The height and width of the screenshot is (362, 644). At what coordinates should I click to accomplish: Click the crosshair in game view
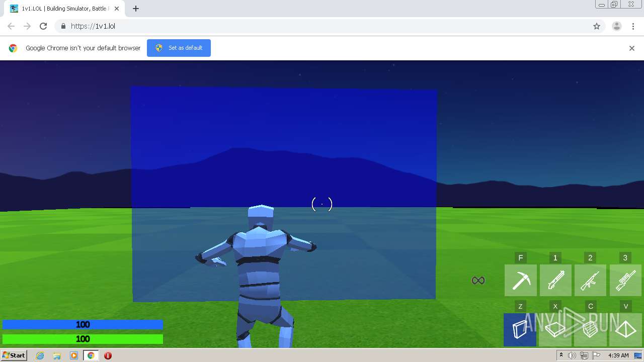[322, 204]
